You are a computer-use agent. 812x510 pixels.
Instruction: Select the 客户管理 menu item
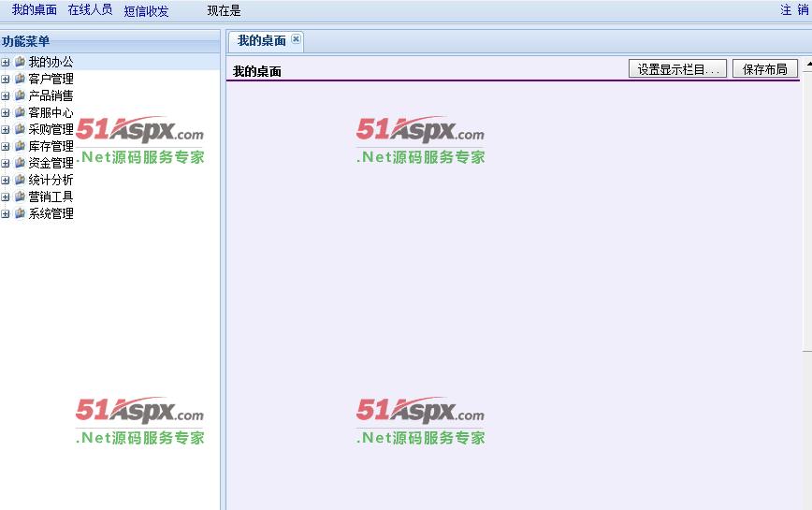click(51, 79)
